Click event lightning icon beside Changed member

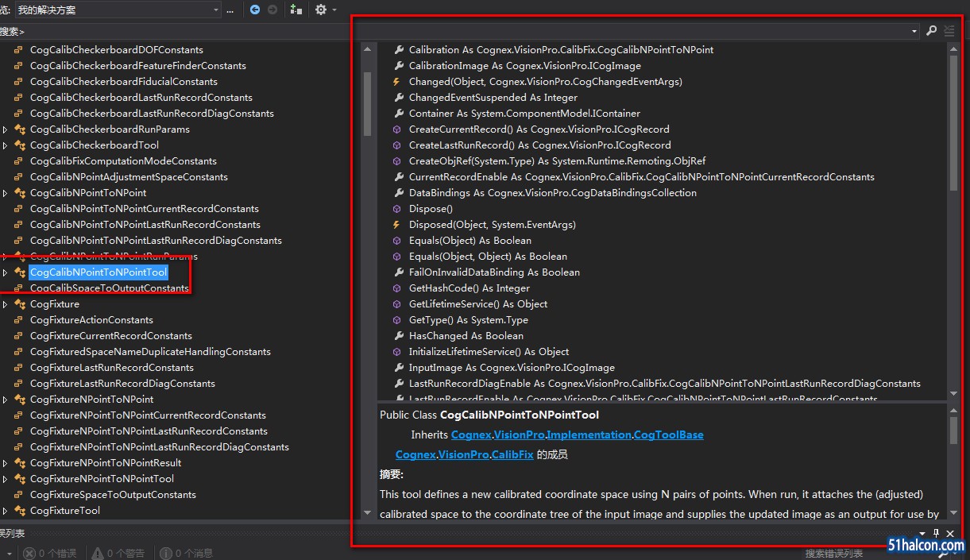point(396,82)
